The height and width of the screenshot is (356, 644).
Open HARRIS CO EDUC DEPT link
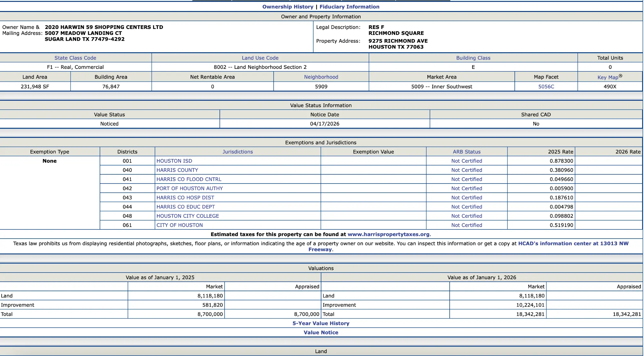click(186, 207)
